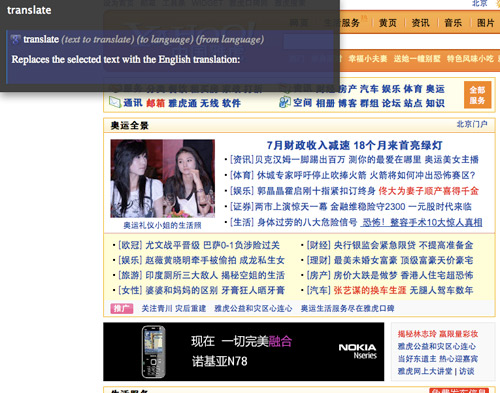The width and height of the screenshot is (500, 393).
Task: Open the news link 贝克汉姆一脚踢出百万
Action: tap(300, 160)
